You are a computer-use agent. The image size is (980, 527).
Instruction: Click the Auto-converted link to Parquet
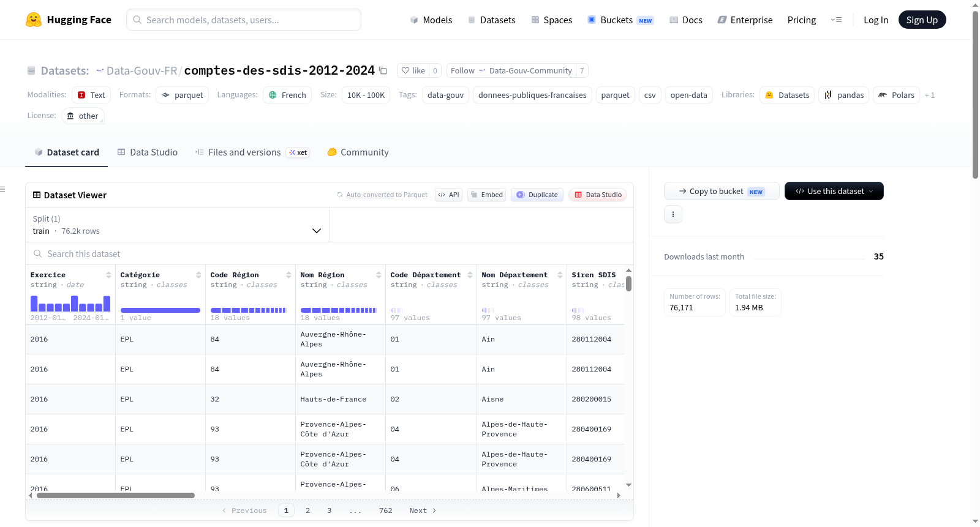pos(370,195)
